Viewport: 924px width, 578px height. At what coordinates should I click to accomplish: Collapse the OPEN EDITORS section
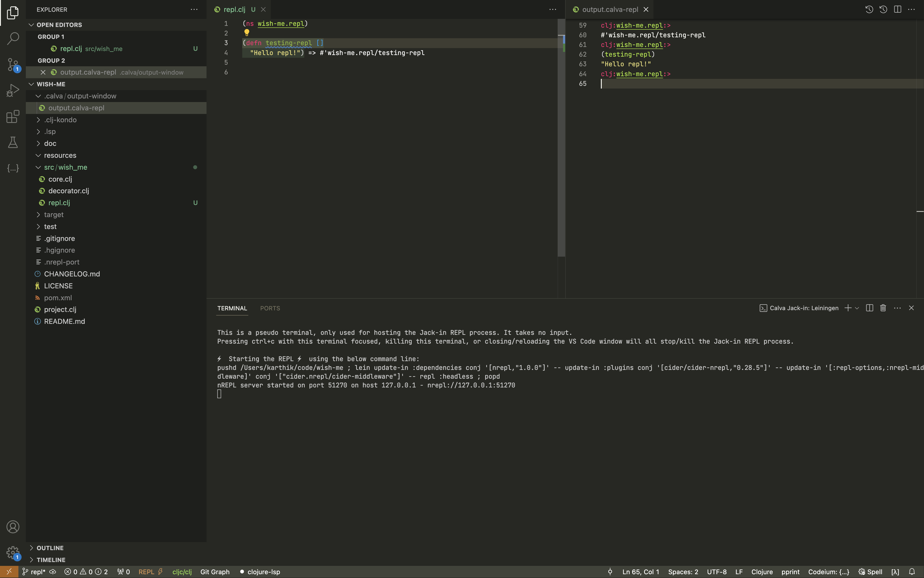[31, 25]
